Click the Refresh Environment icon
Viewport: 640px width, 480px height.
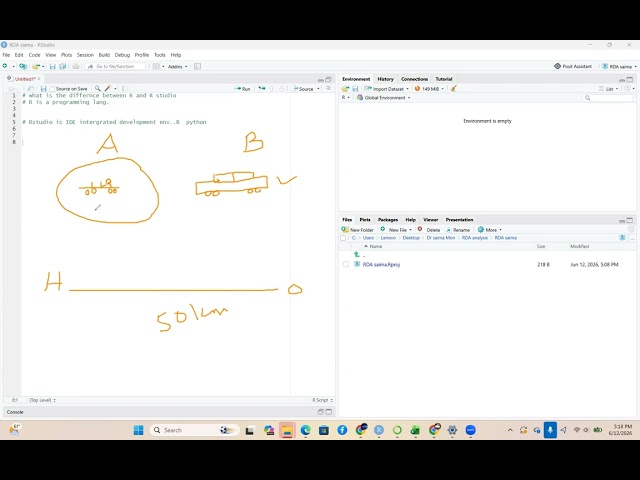pyautogui.click(x=628, y=89)
